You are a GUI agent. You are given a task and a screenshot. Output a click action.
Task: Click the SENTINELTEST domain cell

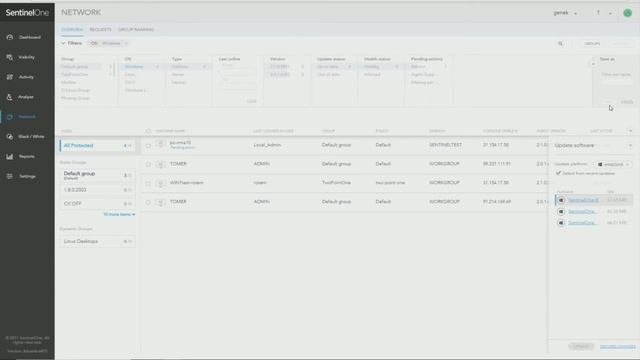(445, 145)
